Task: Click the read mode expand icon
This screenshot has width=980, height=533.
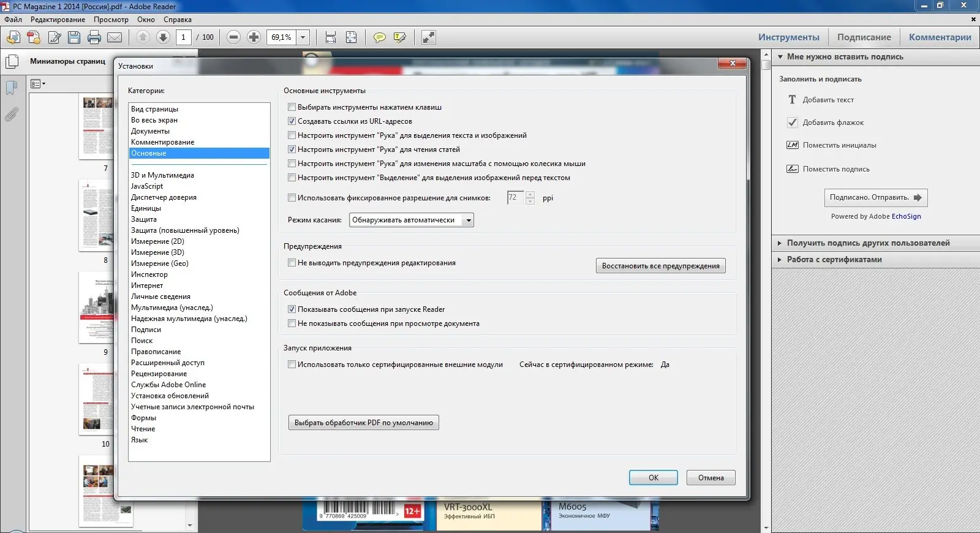Action: pos(429,37)
